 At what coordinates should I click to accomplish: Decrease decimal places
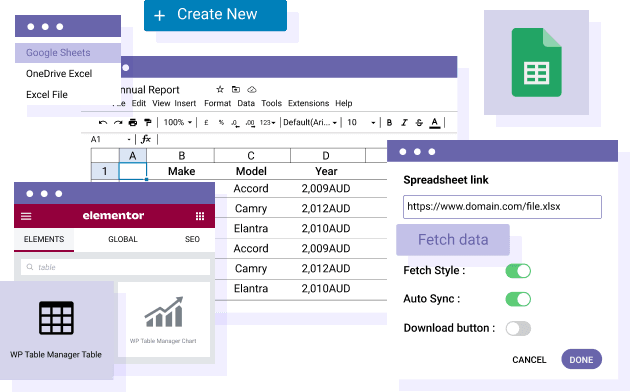click(235, 123)
